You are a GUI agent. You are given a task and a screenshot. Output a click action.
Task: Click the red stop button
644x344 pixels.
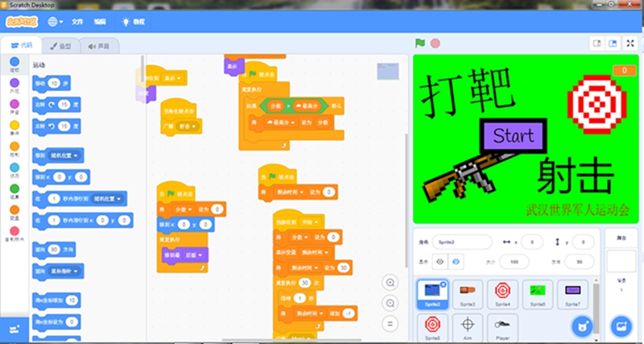click(435, 44)
